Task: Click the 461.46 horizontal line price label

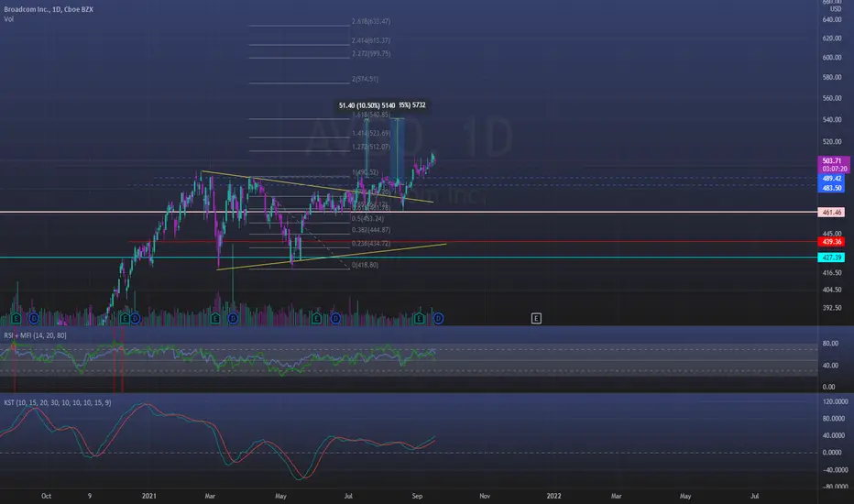Action: click(831, 213)
